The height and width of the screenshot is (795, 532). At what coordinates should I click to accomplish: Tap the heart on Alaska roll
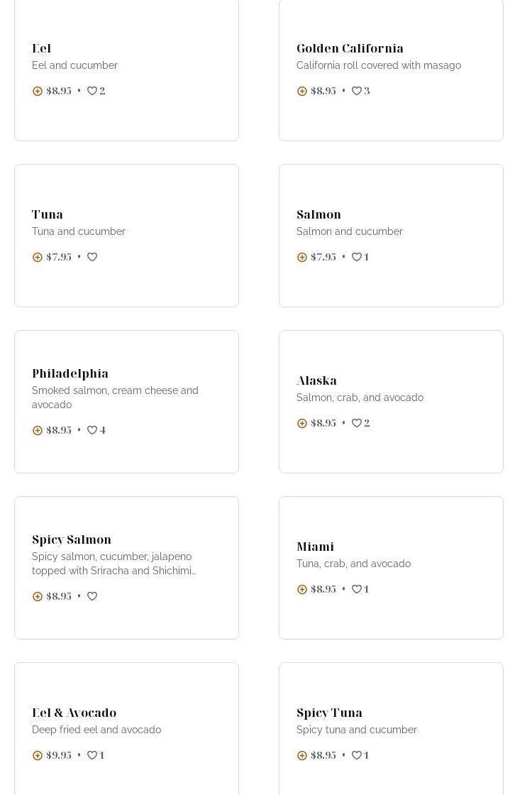[x=357, y=423]
